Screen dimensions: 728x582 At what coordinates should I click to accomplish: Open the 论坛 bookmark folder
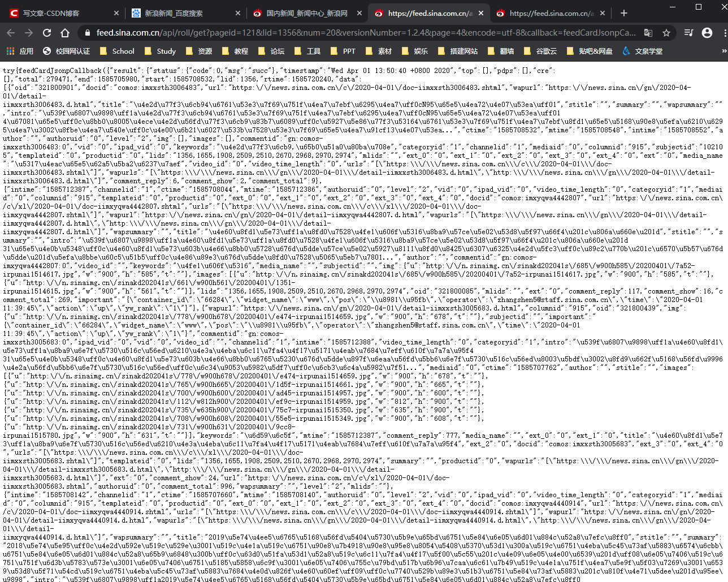[271, 51]
